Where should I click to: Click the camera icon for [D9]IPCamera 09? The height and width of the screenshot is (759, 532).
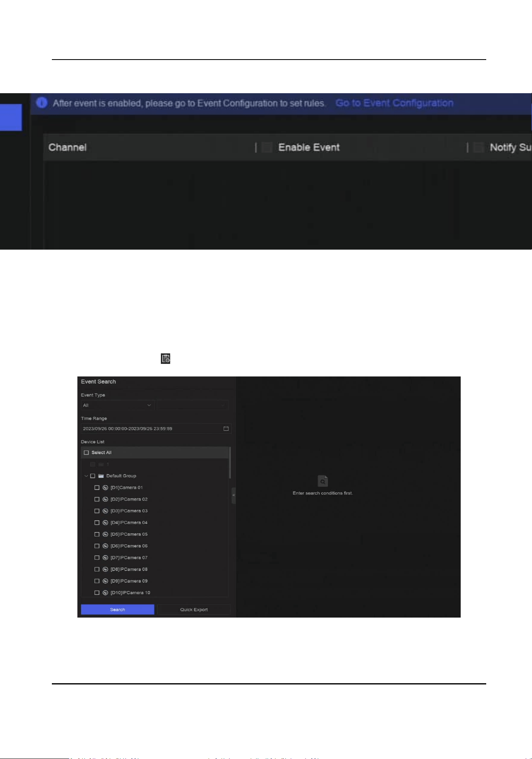(105, 581)
